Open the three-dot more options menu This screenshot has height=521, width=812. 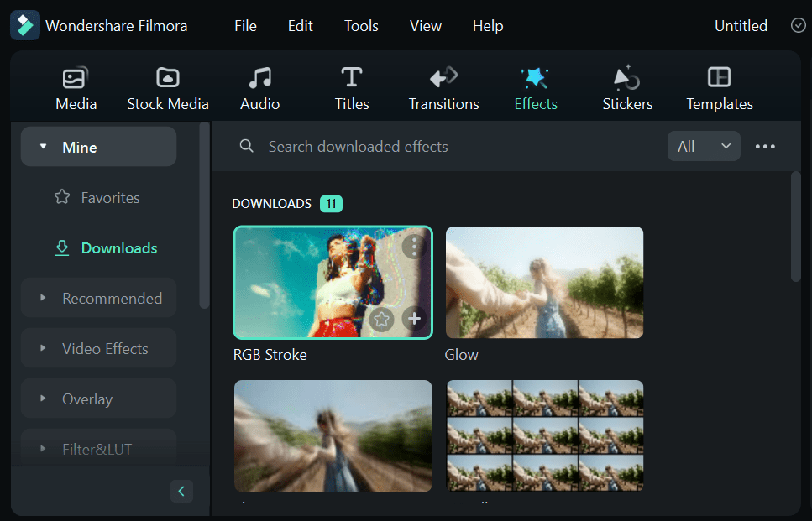(765, 147)
